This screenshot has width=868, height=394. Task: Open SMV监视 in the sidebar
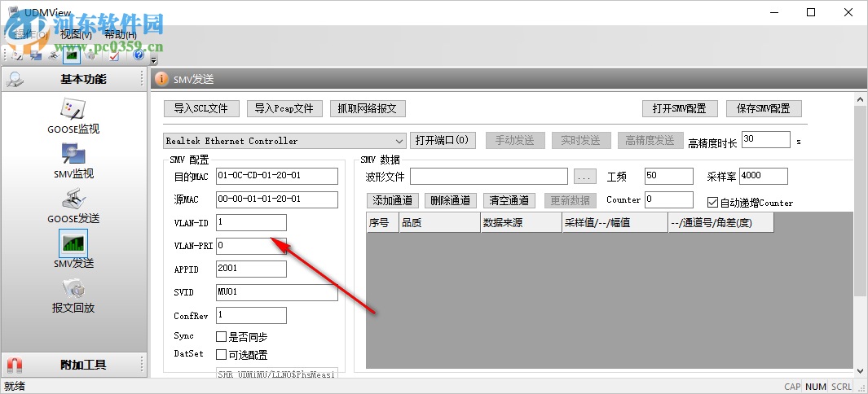(x=73, y=161)
